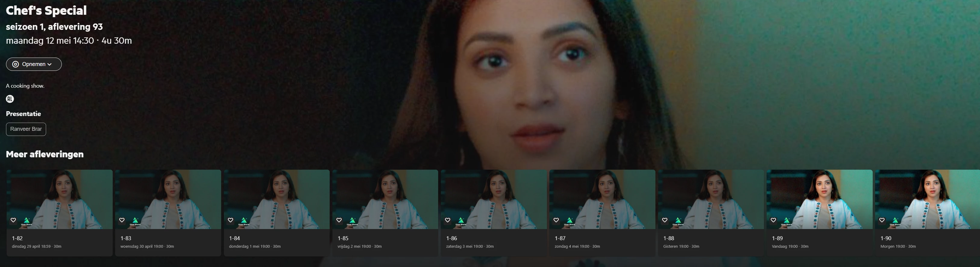Select the episode title 1-82
The width and height of the screenshot is (980, 267).
(17, 238)
